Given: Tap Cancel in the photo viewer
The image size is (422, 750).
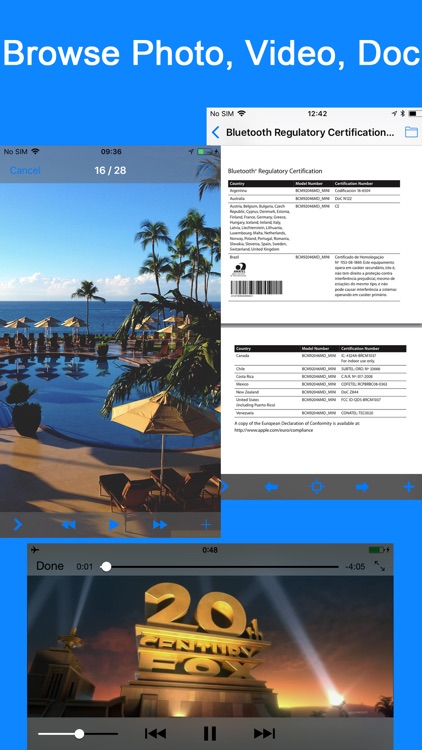Looking at the screenshot, I should tap(25, 170).
